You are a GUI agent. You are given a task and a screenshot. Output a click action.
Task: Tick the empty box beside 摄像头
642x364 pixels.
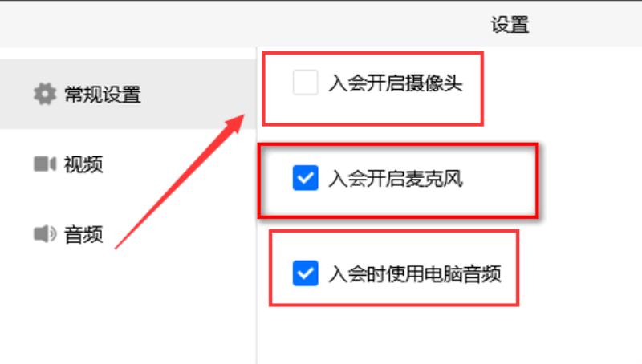pos(306,83)
